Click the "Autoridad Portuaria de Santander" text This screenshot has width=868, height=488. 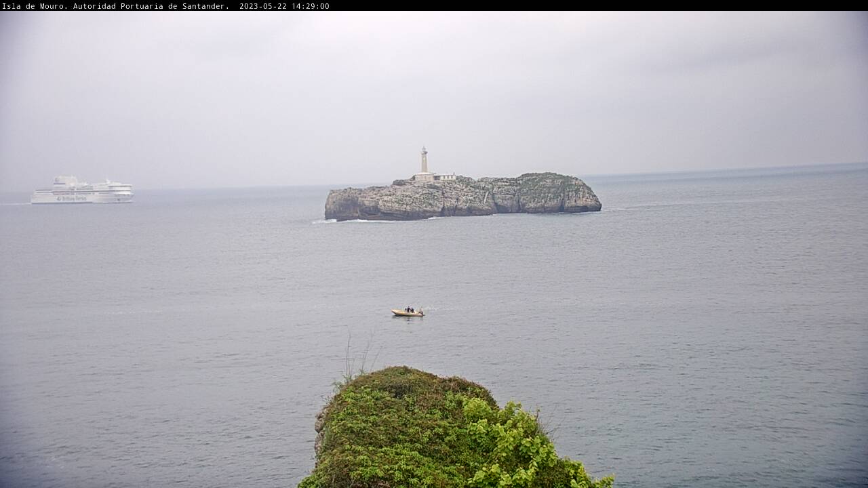point(150,6)
